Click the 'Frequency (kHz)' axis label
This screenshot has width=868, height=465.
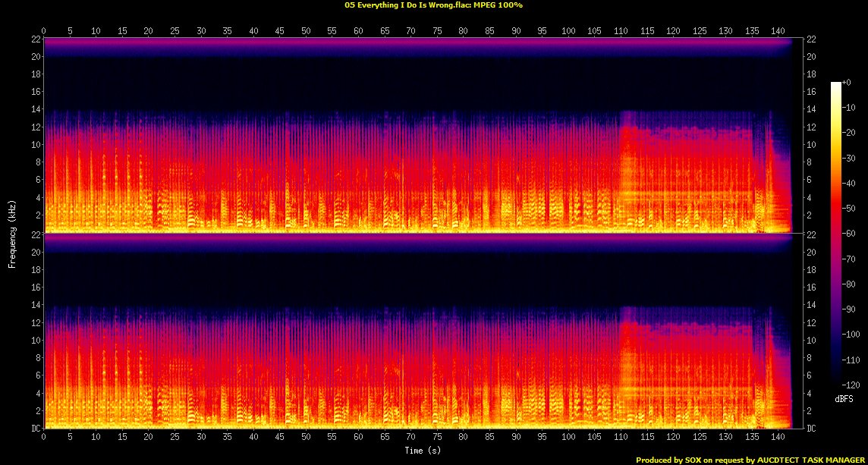pyautogui.click(x=12, y=233)
